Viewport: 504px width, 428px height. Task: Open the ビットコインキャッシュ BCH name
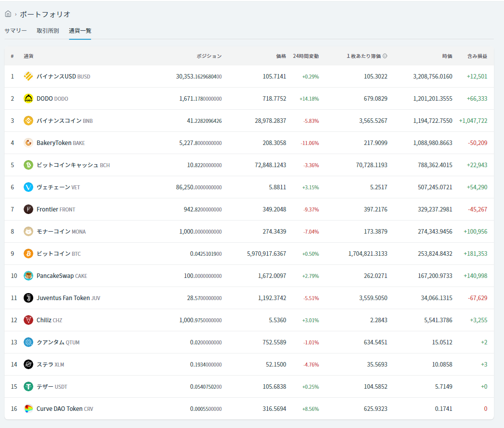74,165
